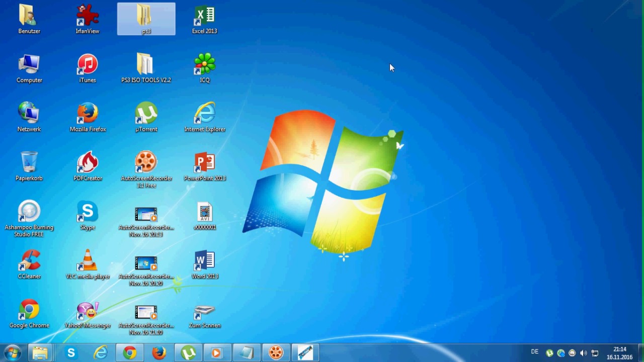The height and width of the screenshot is (362, 644).
Task: Open Excel 2013
Action: pyautogui.click(x=205, y=15)
